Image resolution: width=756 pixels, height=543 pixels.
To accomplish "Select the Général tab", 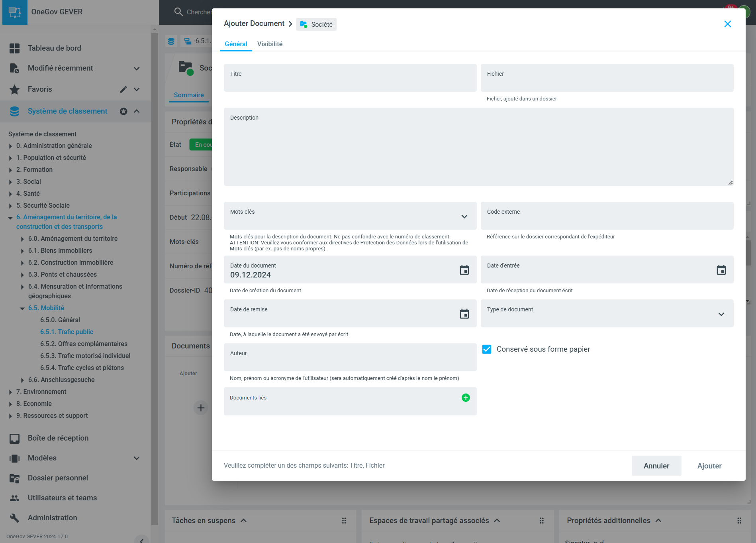I will (236, 44).
